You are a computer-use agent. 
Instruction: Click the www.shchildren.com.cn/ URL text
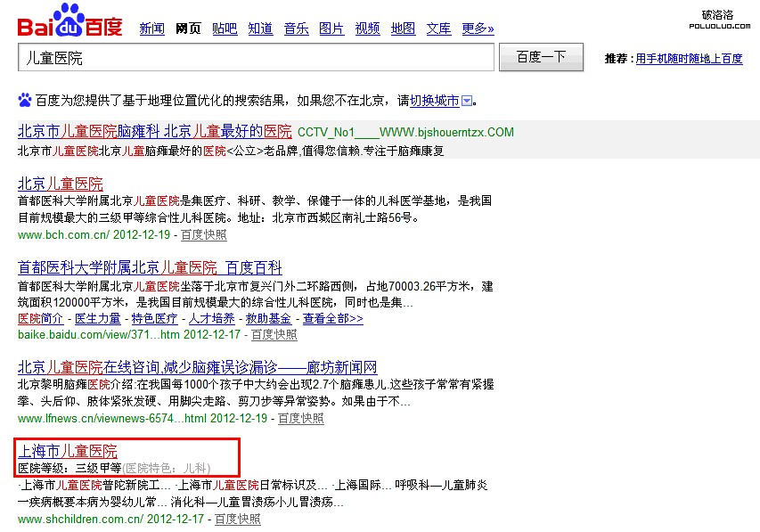[80, 519]
